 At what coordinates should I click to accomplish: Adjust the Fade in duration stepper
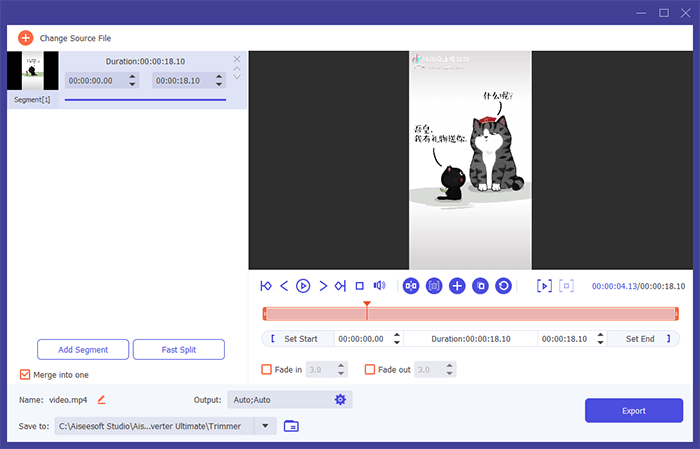click(341, 369)
